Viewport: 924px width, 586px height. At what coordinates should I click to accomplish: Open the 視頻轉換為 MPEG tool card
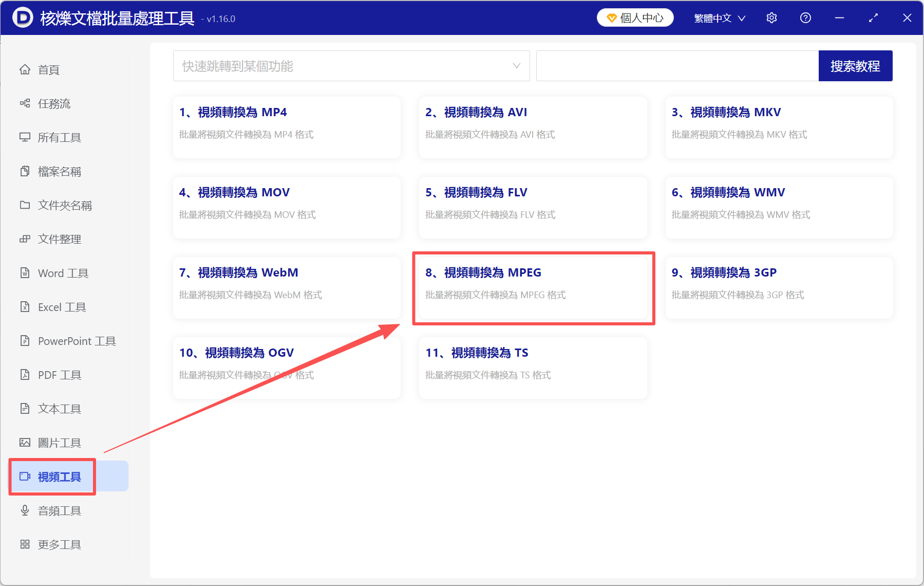[533, 288]
